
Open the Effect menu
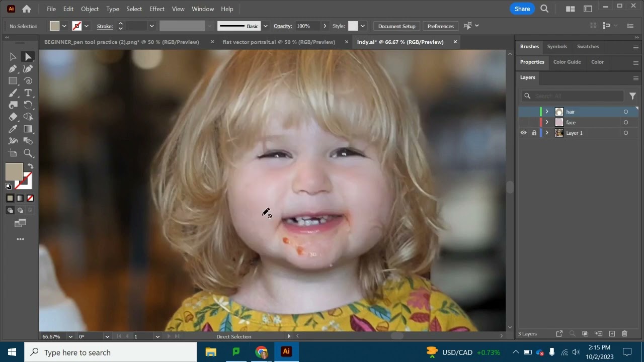(157, 9)
